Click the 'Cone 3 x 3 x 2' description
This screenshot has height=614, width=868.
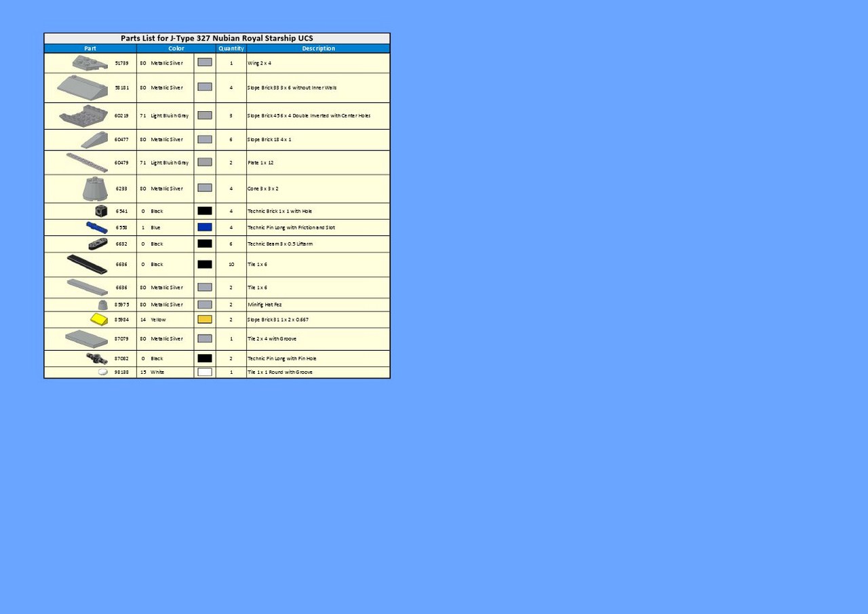point(263,189)
